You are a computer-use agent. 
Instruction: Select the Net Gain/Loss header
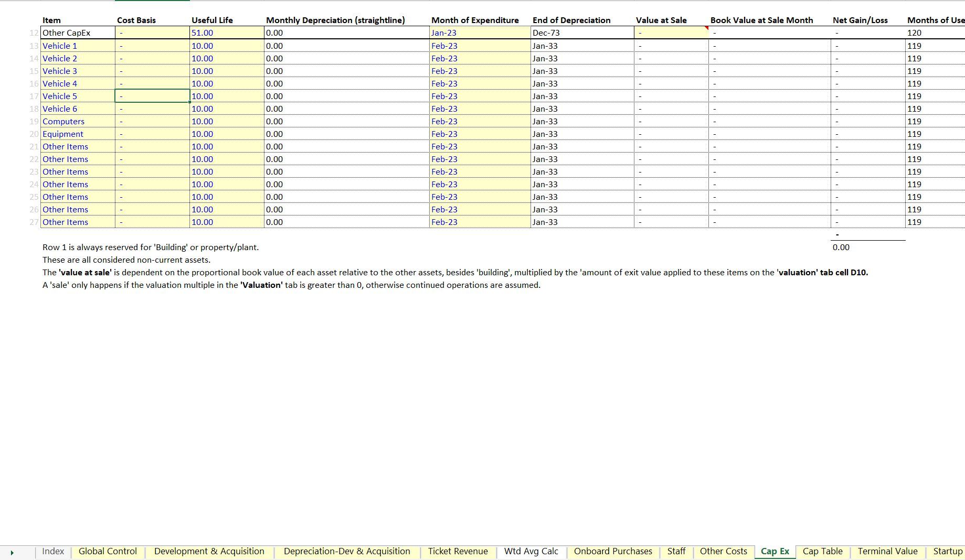pyautogui.click(x=860, y=20)
